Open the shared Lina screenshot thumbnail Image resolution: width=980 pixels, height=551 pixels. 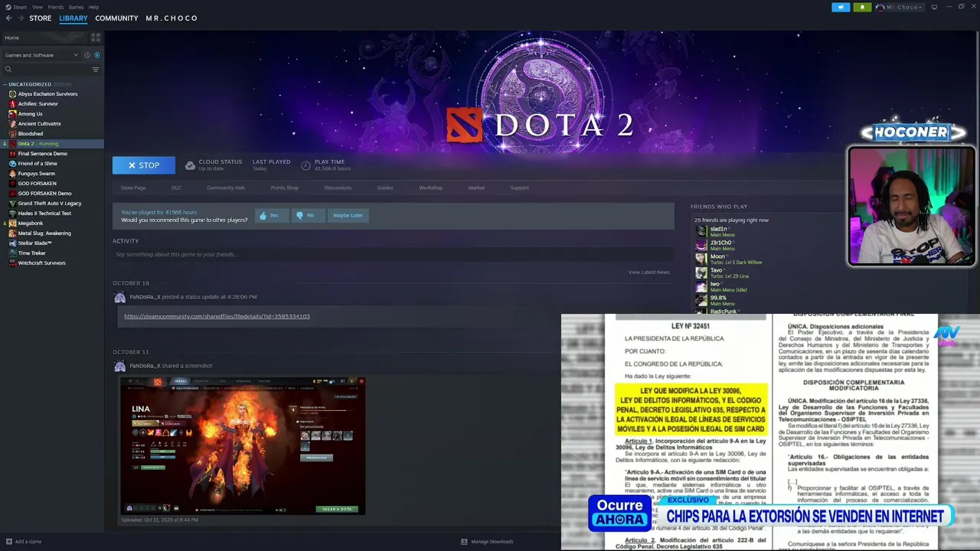pyautogui.click(x=243, y=445)
